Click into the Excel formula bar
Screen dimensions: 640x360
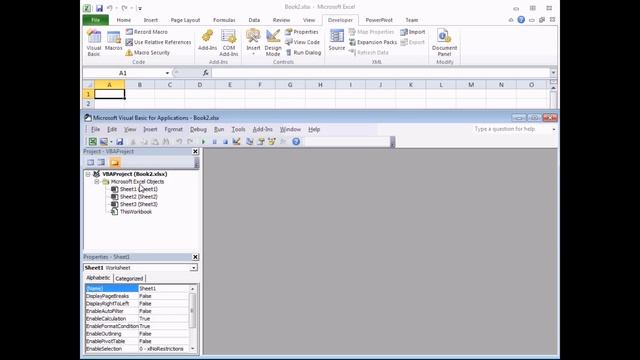tap(380, 73)
